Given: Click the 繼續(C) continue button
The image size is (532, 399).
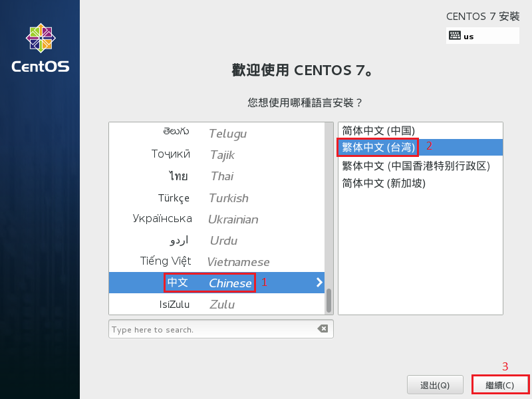Looking at the screenshot, I should point(500,385).
